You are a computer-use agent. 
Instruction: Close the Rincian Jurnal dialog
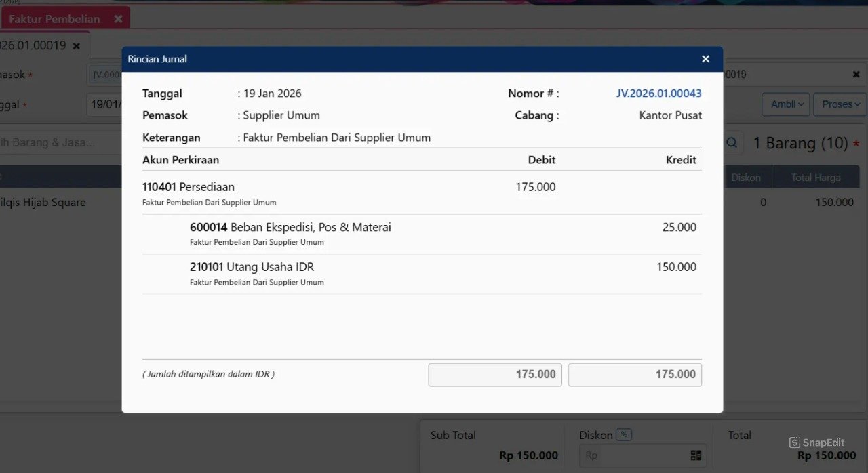pos(705,59)
